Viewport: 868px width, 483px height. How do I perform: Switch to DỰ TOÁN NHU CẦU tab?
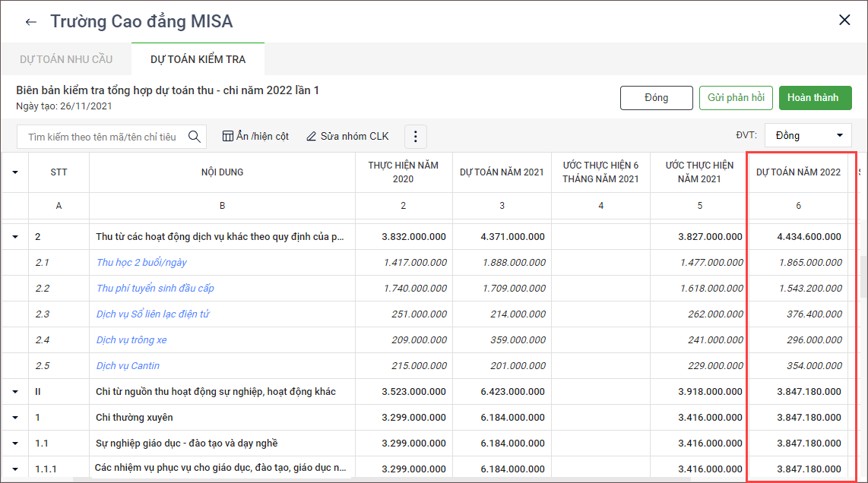click(x=66, y=59)
